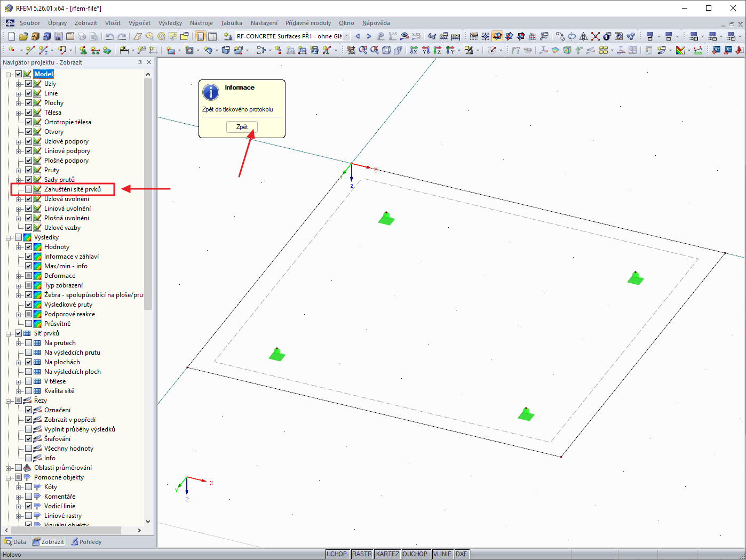Collapse the Pomocné objekty tree node

click(9, 477)
